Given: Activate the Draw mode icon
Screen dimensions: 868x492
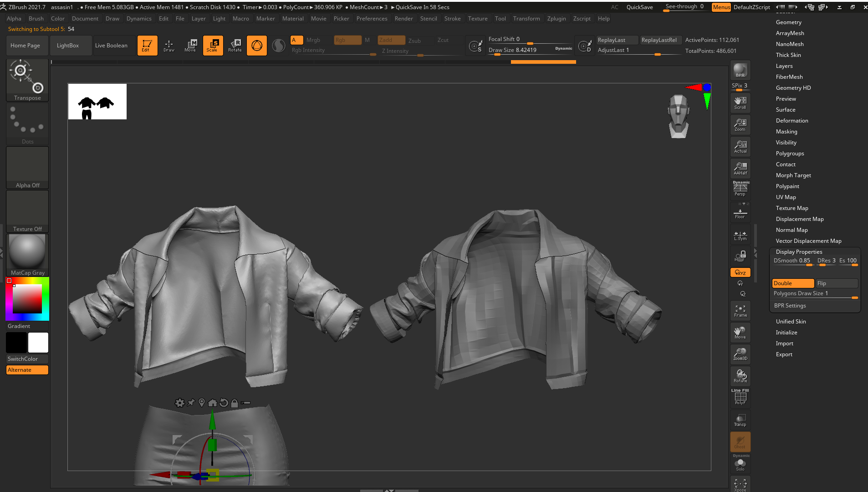Looking at the screenshot, I should click(x=169, y=45).
